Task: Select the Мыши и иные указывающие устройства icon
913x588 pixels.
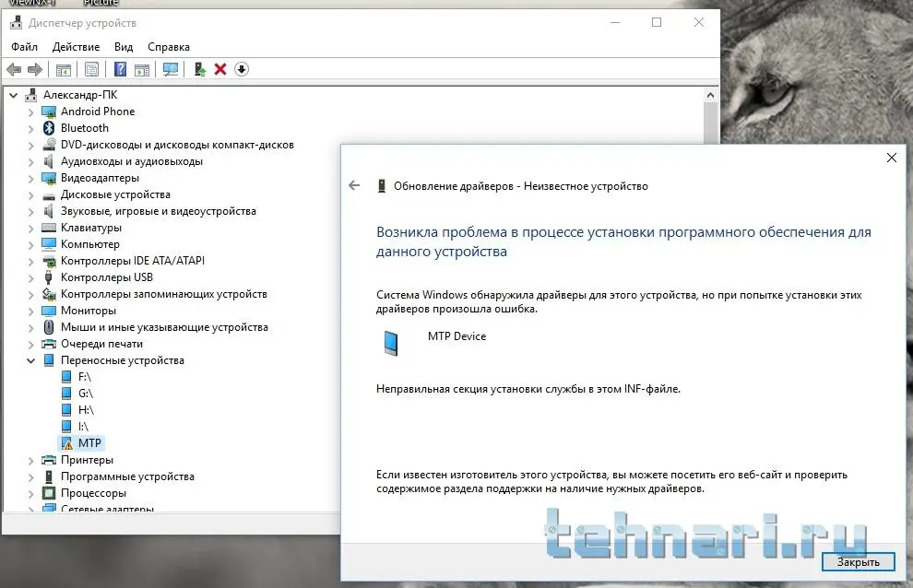Action: click(49, 327)
